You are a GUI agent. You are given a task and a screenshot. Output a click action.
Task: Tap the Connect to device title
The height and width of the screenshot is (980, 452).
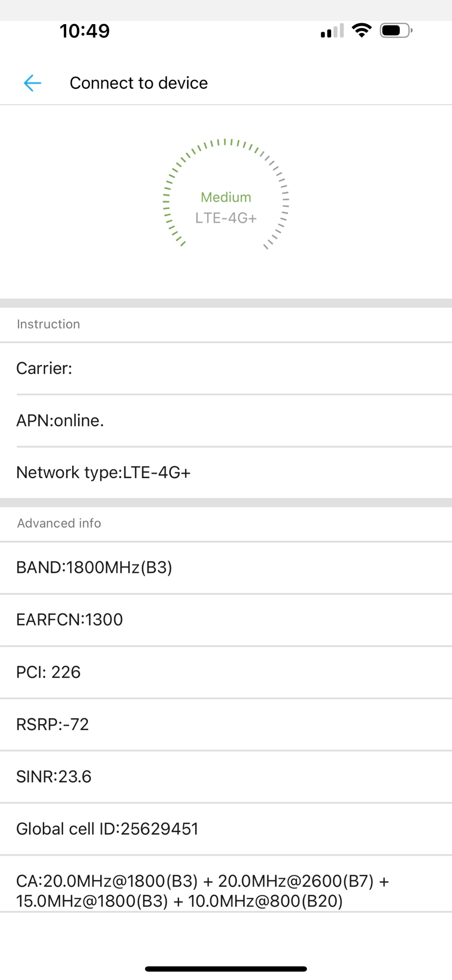pyautogui.click(x=139, y=83)
